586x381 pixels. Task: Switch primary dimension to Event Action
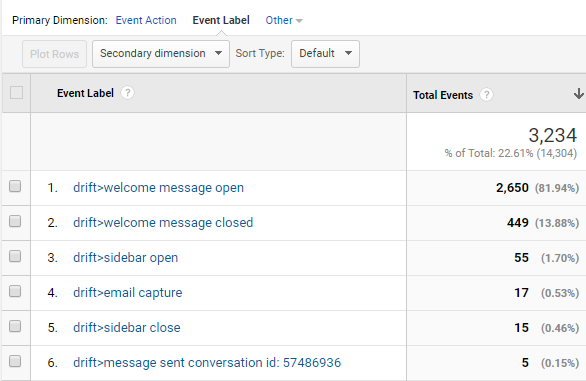(146, 20)
